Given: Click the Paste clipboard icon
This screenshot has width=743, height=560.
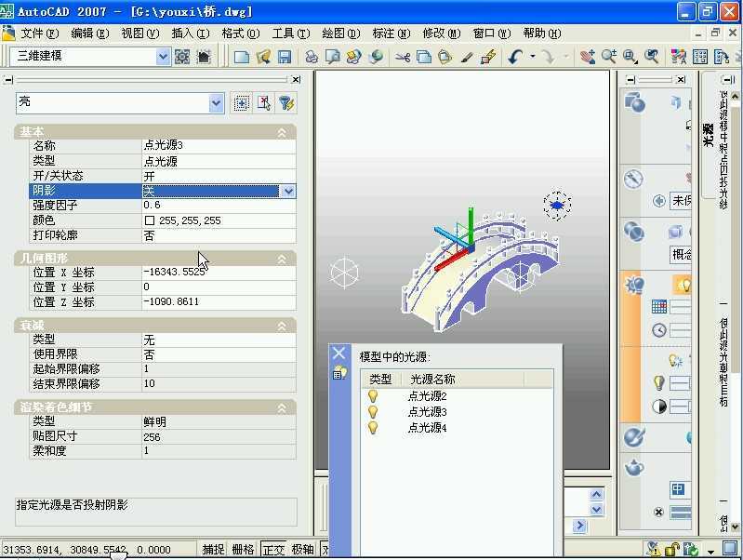Looking at the screenshot, I should coord(444,57).
